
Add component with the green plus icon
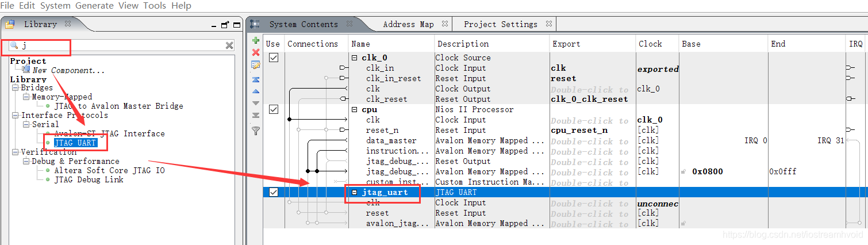[256, 41]
